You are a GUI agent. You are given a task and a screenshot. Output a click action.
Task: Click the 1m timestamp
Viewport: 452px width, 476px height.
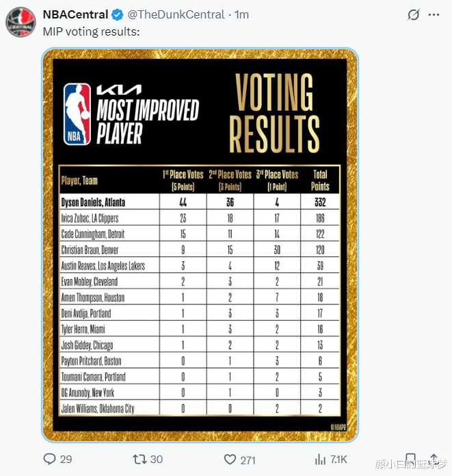[242, 14]
